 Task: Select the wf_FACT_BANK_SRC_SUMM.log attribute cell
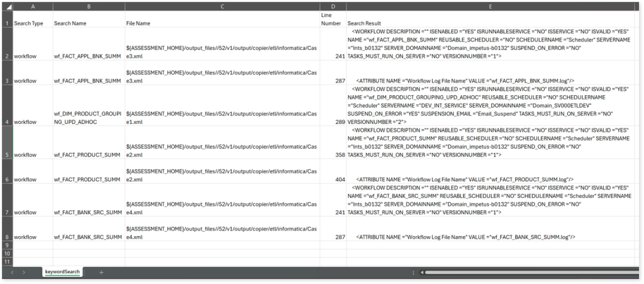(491, 237)
